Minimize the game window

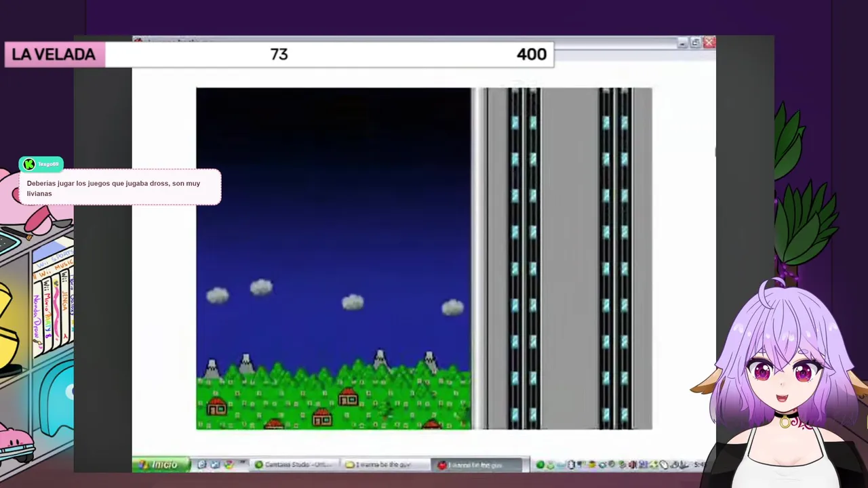point(682,43)
